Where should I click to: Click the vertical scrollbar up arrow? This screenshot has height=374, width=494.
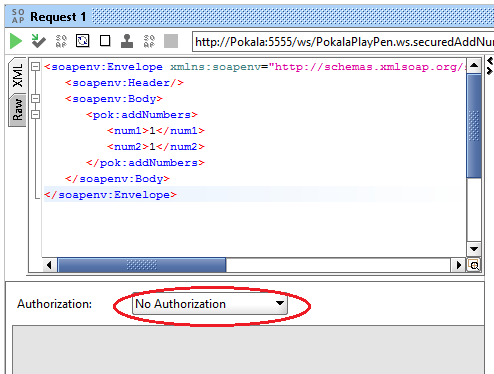coord(474,65)
